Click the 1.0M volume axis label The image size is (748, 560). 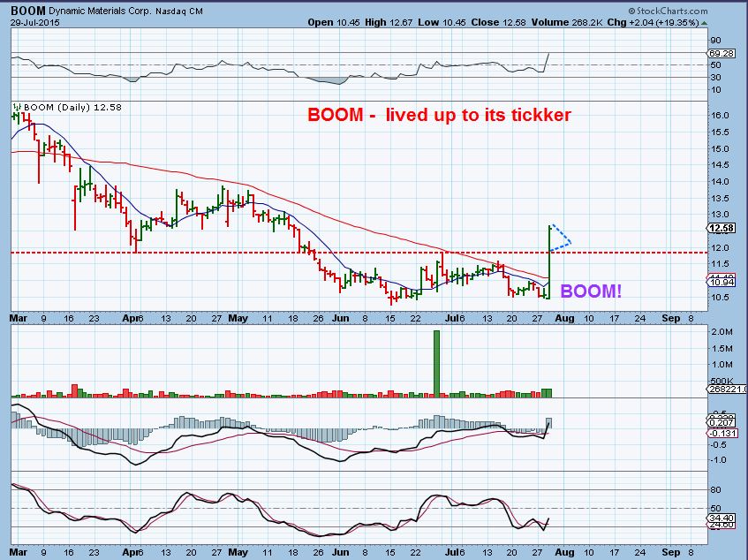[722, 365]
